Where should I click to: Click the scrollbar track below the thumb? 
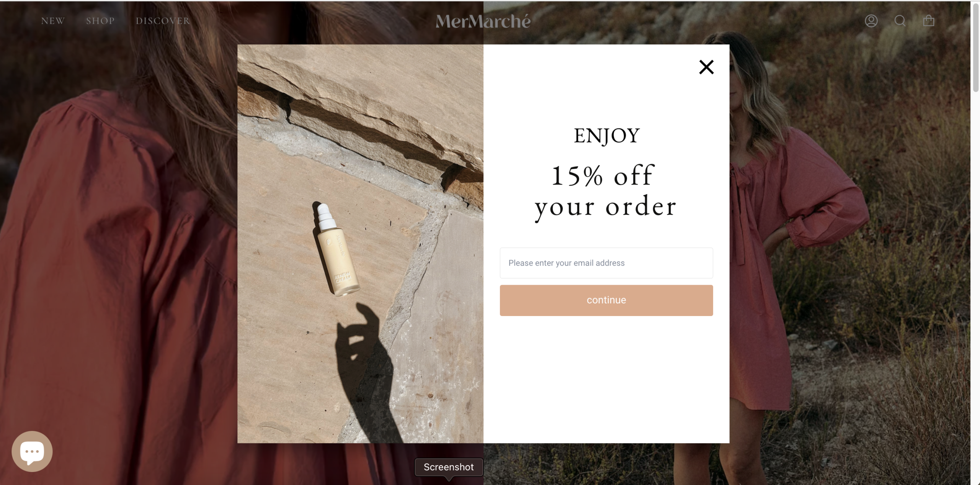(975, 287)
